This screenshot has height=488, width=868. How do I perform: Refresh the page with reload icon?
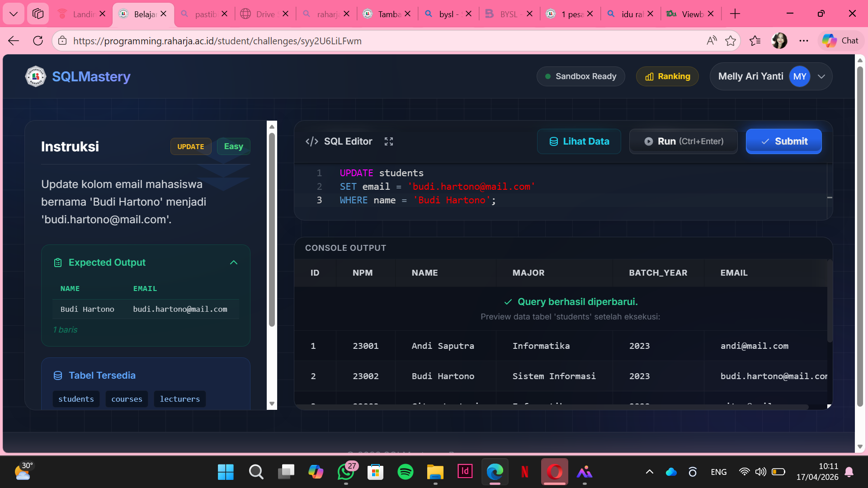(38, 41)
